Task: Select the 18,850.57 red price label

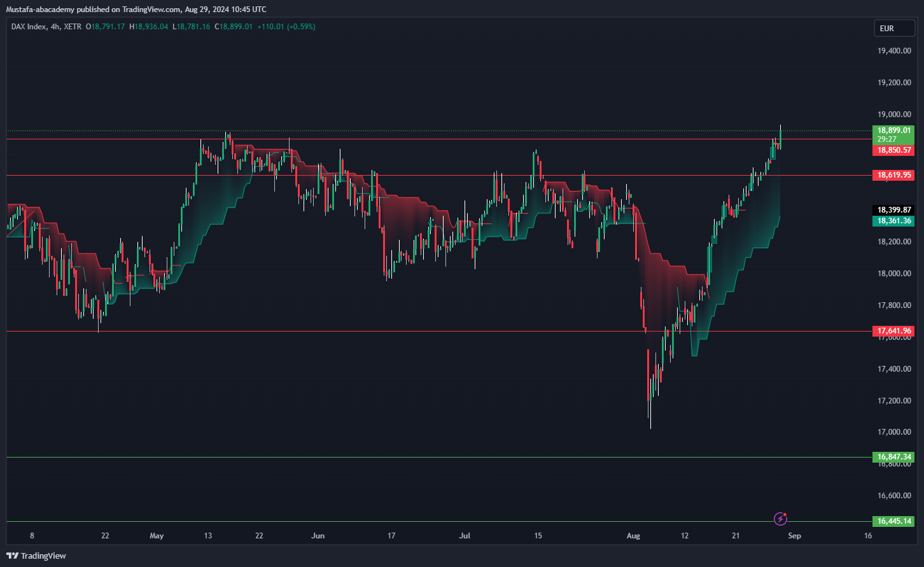Action: pyautogui.click(x=894, y=150)
